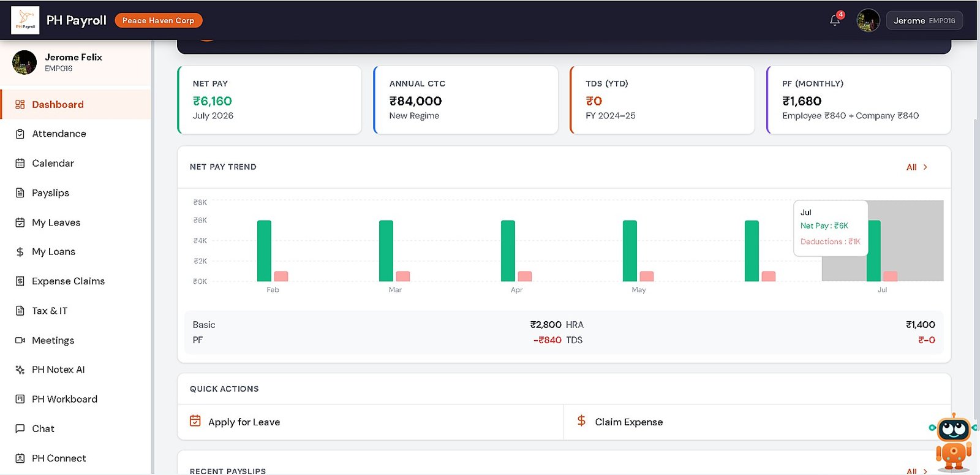Click the My Loans dollar icon
Screen dimensions: 980x475
(x=20, y=251)
